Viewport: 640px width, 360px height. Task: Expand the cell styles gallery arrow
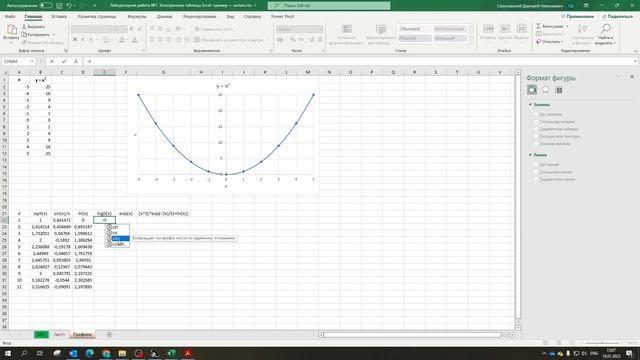coord(471,40)
